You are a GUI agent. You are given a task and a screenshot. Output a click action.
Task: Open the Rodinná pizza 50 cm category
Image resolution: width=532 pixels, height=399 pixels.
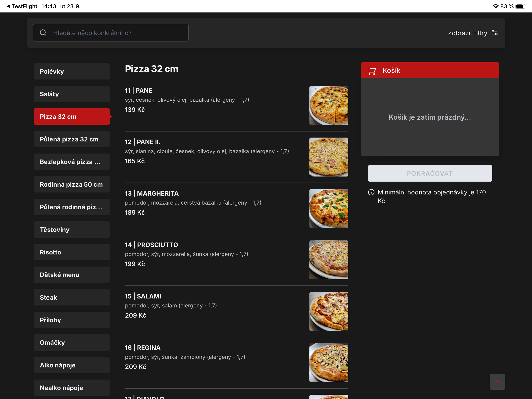click(72, 184)
